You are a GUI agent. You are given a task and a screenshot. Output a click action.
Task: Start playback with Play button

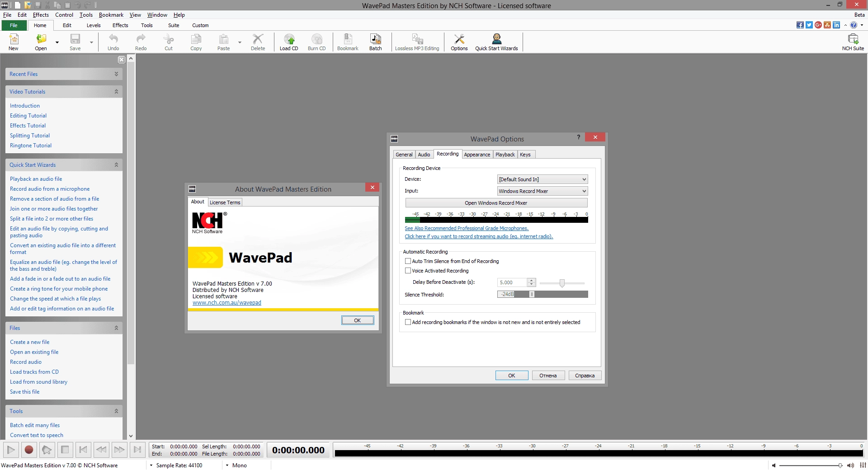[11, 450]
